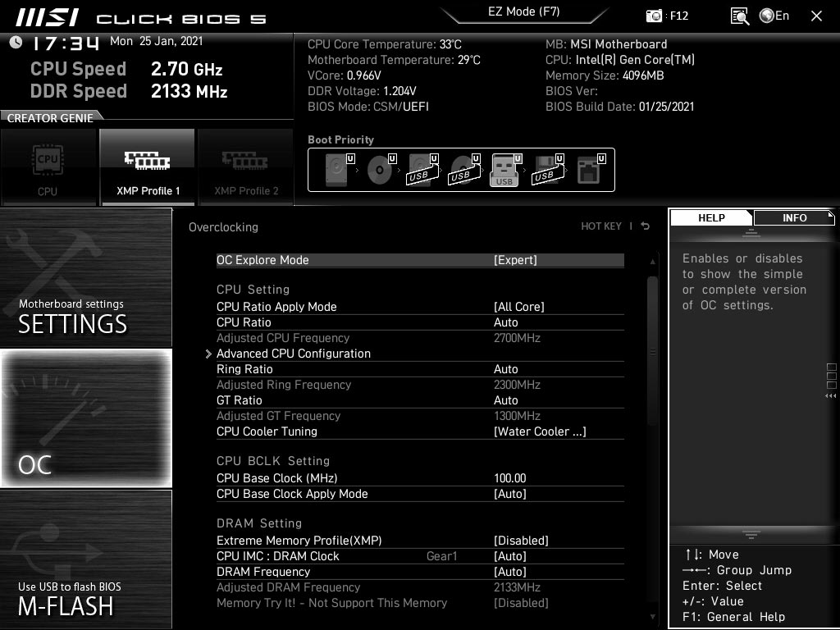Click the Adjusted GT Frequency 1300MHz value
The width and height of the screenshot is (840, 630).
517,416
